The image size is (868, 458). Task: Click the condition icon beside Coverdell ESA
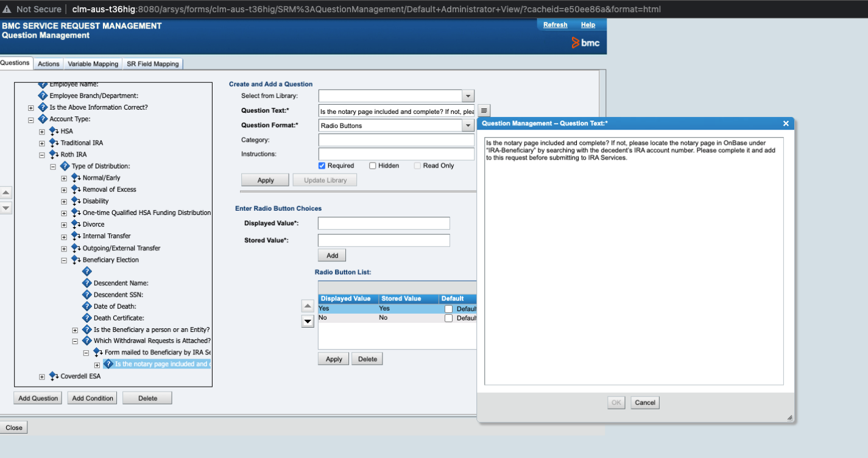[54, 376]
